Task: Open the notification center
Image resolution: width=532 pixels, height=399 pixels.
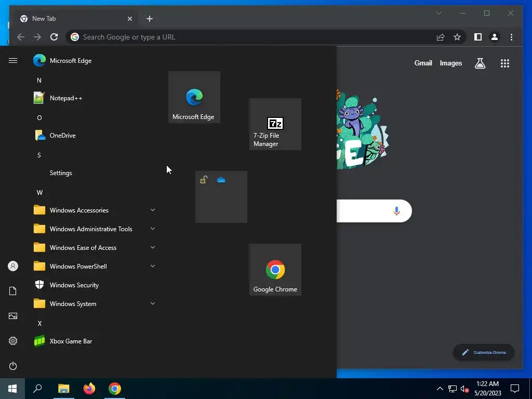Action: tap(515, 389)
